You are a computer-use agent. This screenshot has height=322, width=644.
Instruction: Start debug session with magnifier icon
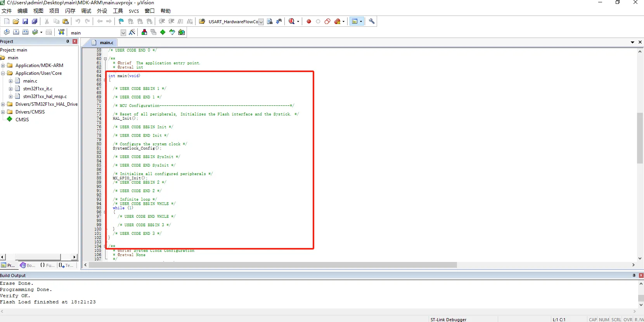tap(292, 21)
